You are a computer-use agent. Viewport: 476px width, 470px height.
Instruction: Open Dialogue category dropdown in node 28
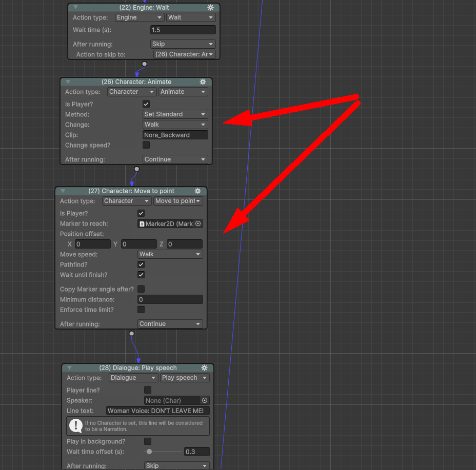click(133, 378)
